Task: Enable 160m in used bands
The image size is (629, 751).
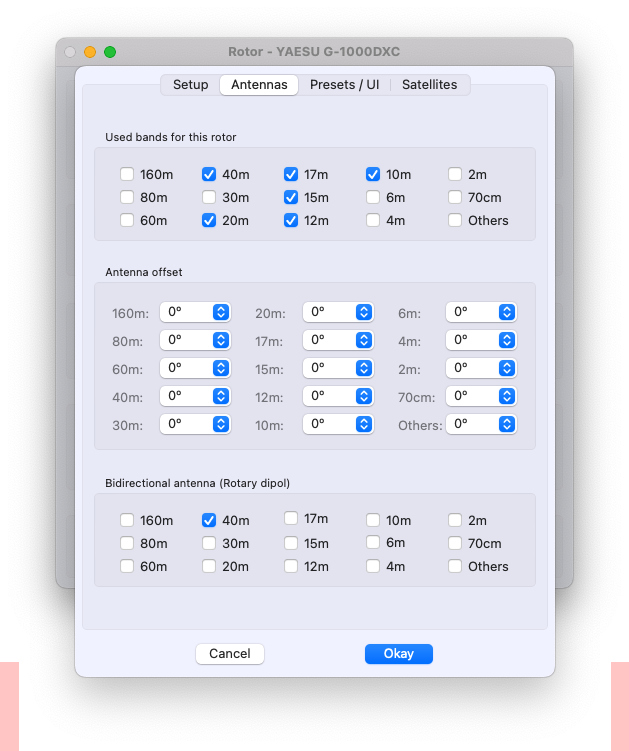Action: pyautogui.click(x=127, y=174)
